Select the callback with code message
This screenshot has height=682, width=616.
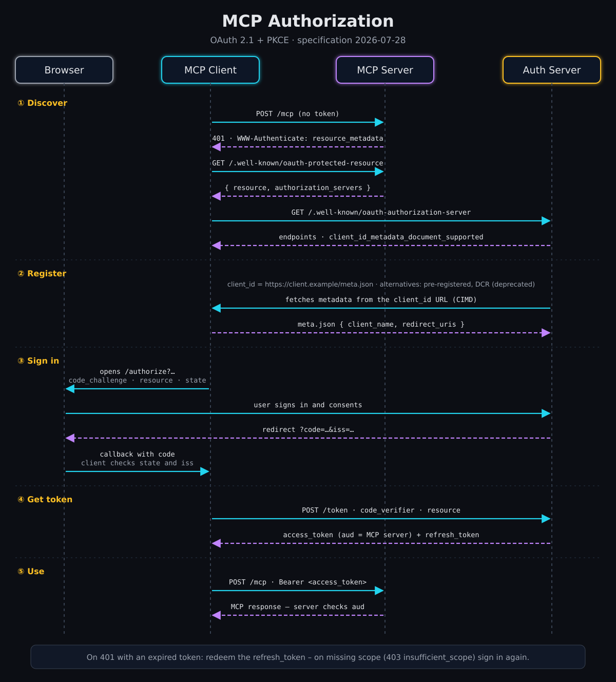(137, 454)
